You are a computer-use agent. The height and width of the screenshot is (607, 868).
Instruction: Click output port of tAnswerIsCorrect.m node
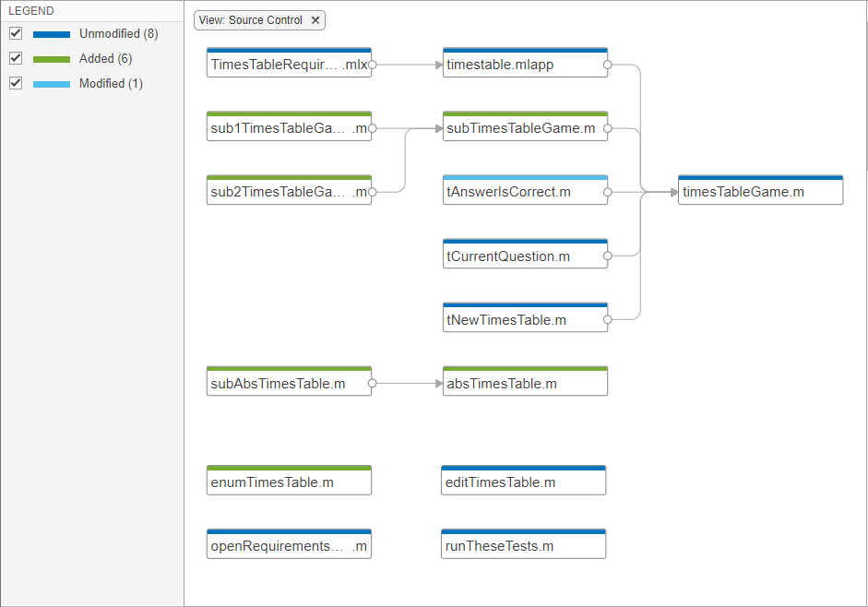click(608, 192)
